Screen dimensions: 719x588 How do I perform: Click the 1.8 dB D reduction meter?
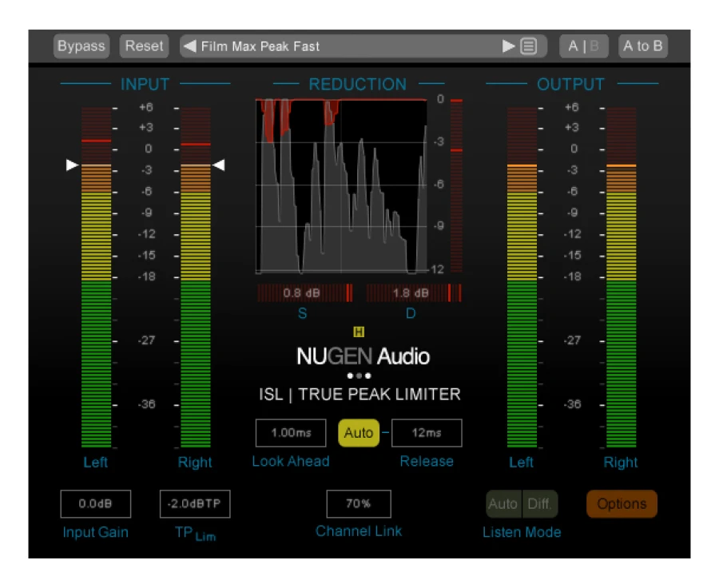pos(414,293)
